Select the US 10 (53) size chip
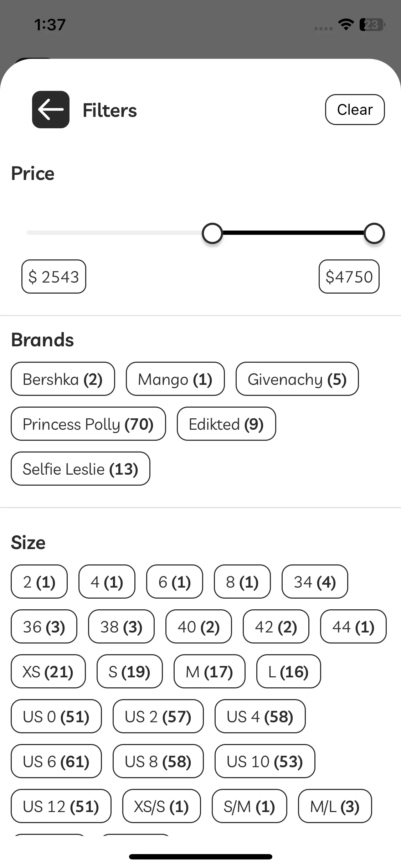 265,761
